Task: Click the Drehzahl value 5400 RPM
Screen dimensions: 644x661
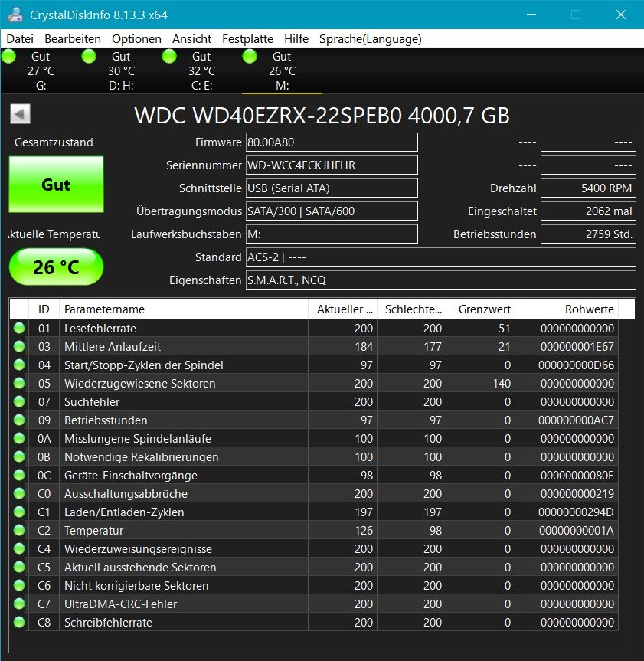Action: 588,188
